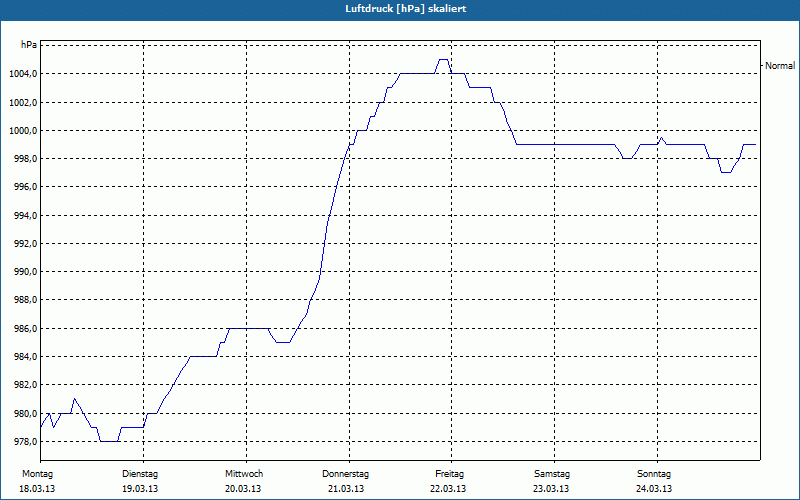Select the Montag day label
This screenshot has width=800, height=500.
[37, 474]
